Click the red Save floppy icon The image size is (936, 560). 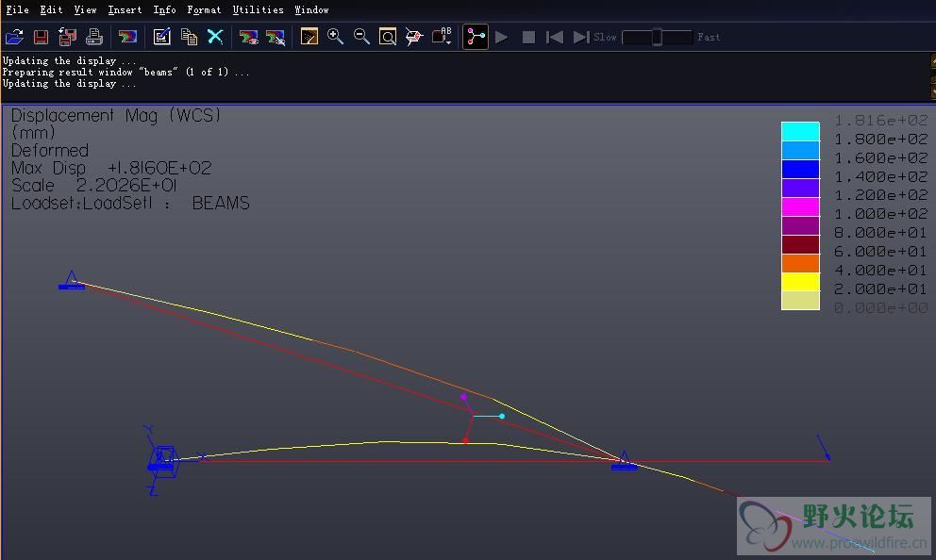click(41, 37)
